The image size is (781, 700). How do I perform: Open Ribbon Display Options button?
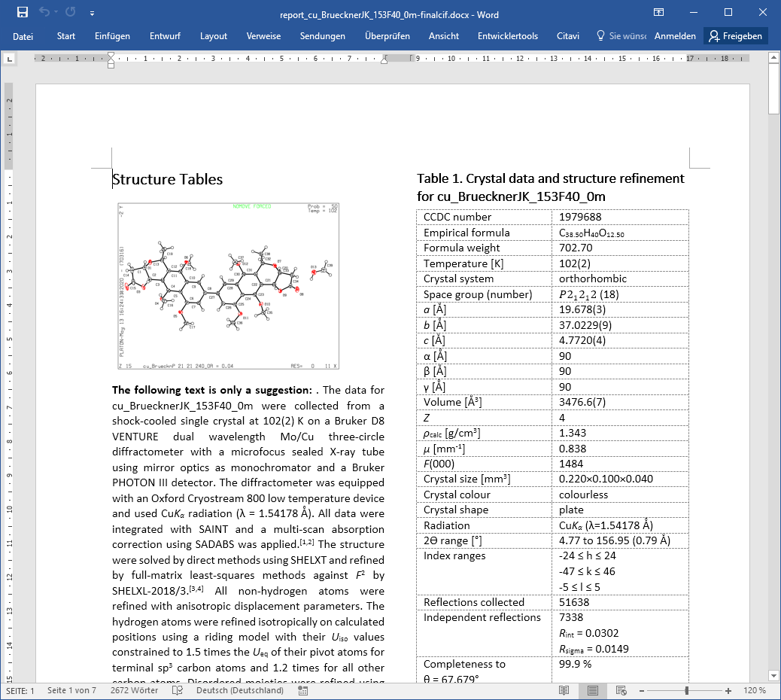[658, 13]
